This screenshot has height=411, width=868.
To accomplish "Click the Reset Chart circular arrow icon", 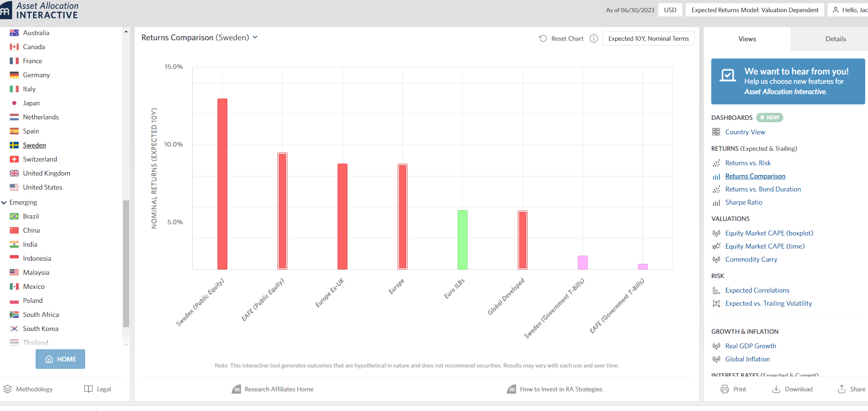I will click(543, 38).
